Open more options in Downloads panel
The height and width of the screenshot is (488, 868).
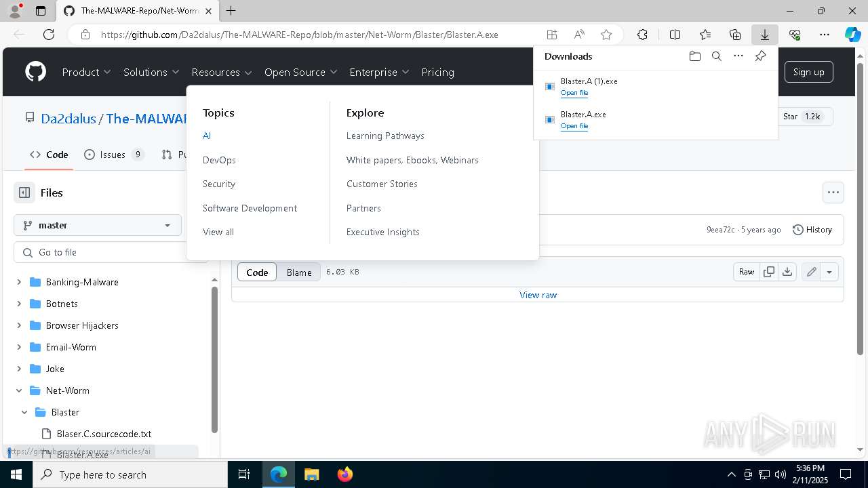(738, 56)
